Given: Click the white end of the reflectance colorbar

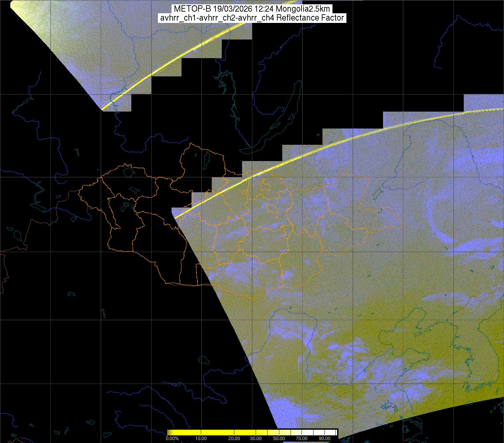Looking at the screenshot, I should (333, 432).
